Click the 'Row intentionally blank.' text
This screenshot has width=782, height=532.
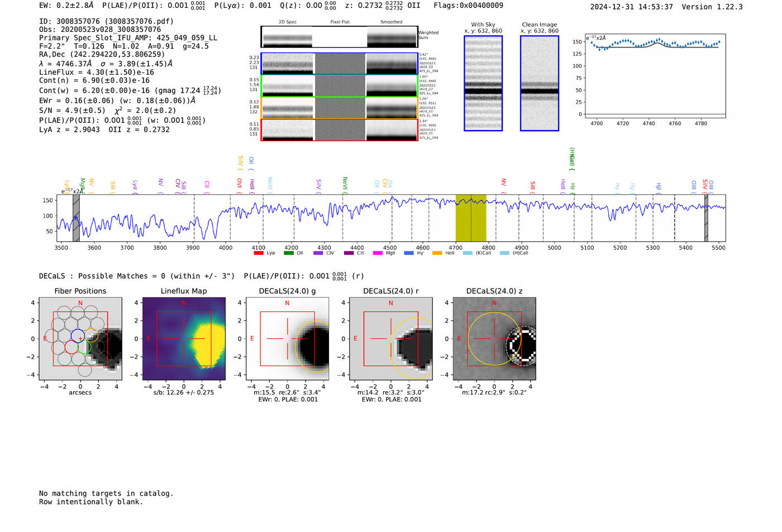point(91,502)
